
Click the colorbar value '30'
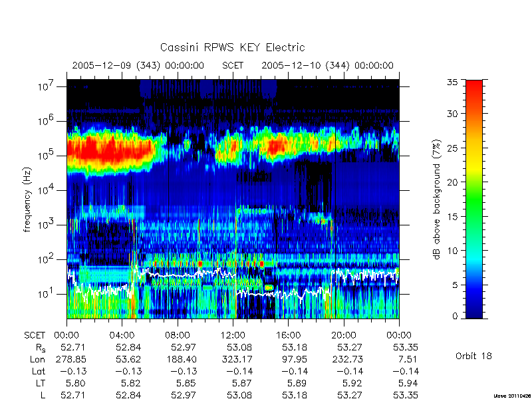(452, 113)
